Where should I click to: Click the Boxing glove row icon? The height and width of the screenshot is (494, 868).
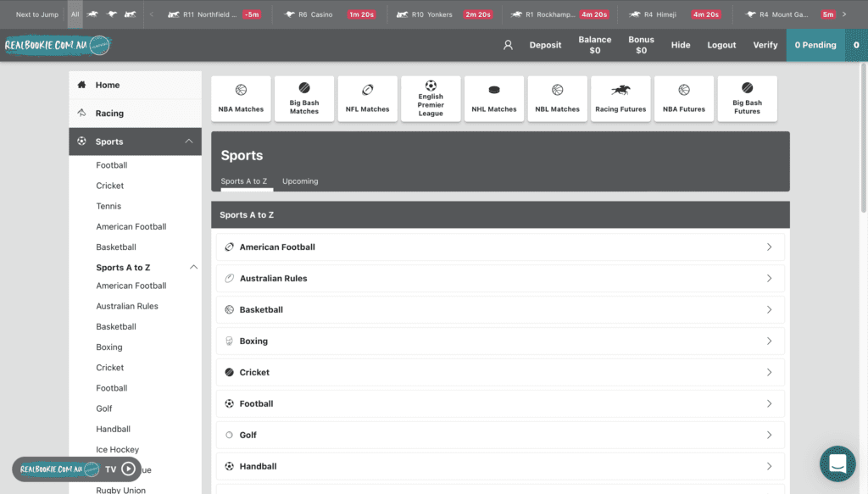click(229, 341)
